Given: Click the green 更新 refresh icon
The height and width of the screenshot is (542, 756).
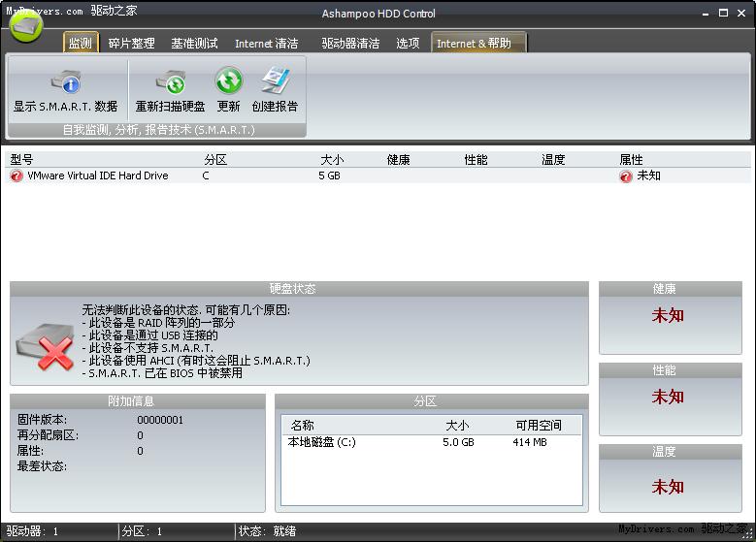Looking at the screenshot, I should [x=228, y=81].
